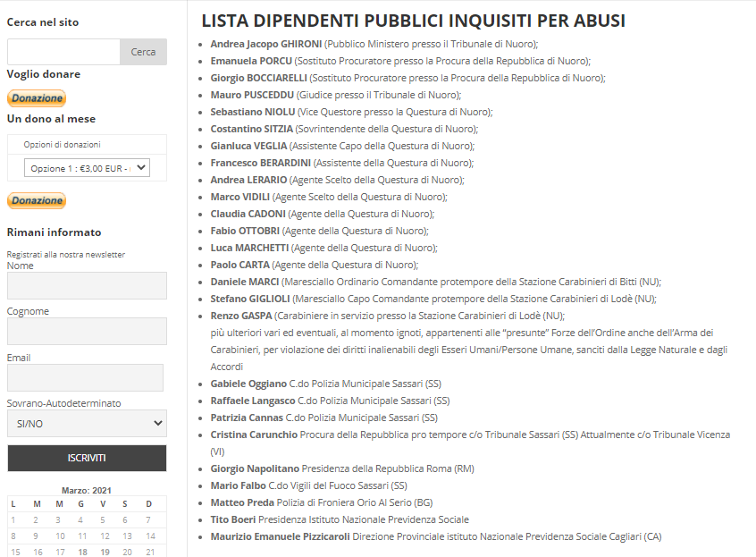Click the ISCRIVITI subscribe button
Screen dimensions: 756x557
point(87,458)
